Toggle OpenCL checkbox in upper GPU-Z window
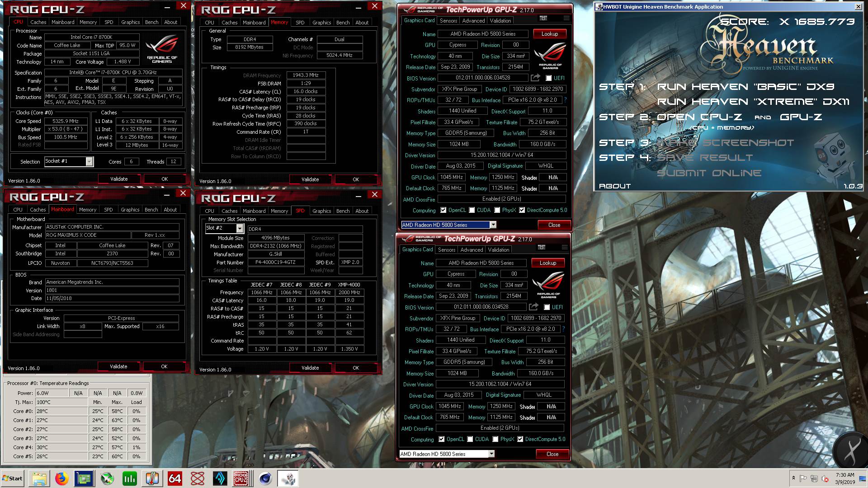The image size is (868, 488). point(443,210)
